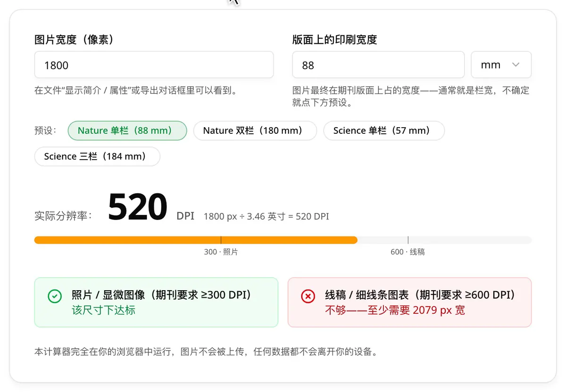This screenshot has height=392, width=566.
Task: Edit the 版面上的印刷宽度 value field
Action: coord(378,65)
